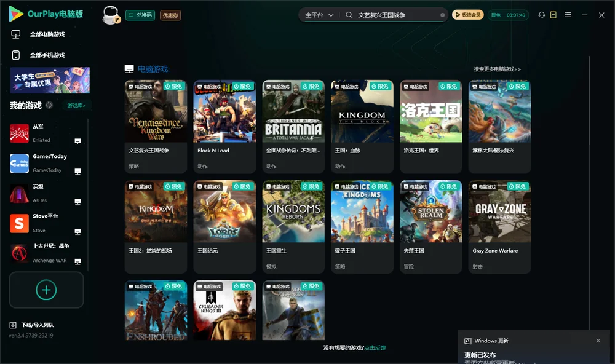Image resolution: width=615 pixels, height=364 pixels.
Task: Click 限免 badge on Gray Zone Warfare card
Action: coord(518,186)
